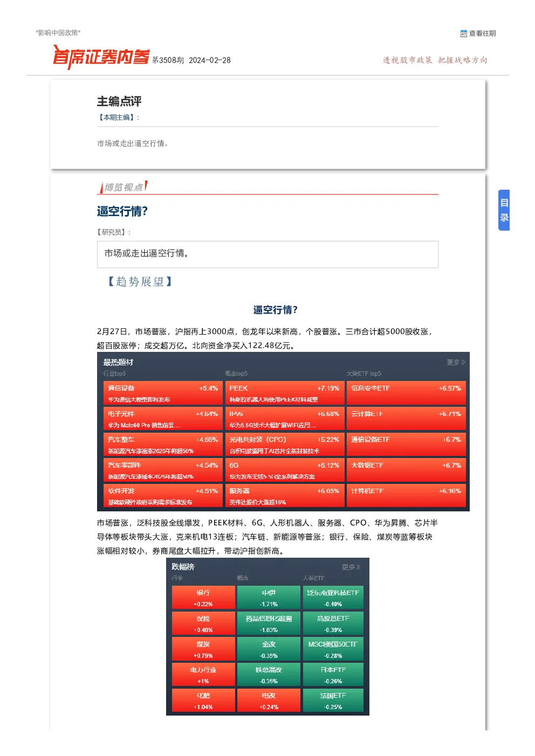This screenshot has width=535, height=756.
Task: Select the 电子元件 industry tile
Action: point(163,419)
